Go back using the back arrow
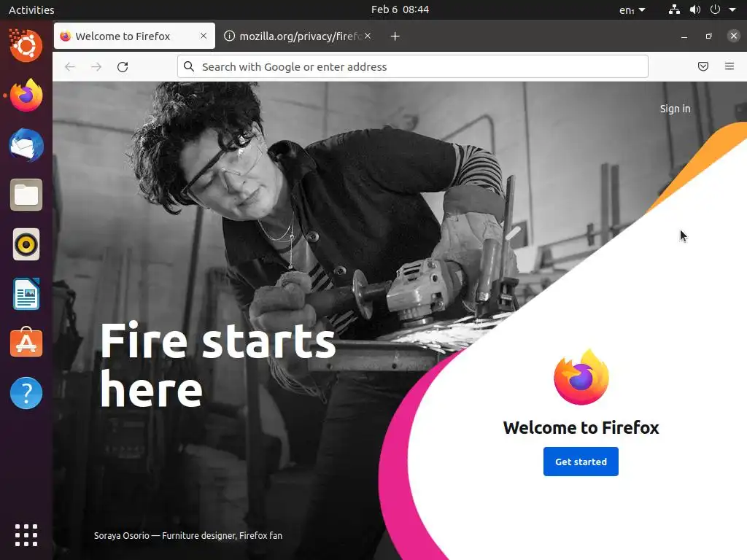 70,66
